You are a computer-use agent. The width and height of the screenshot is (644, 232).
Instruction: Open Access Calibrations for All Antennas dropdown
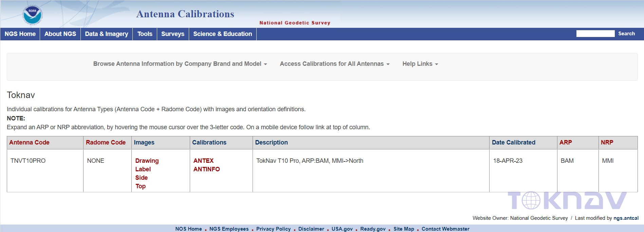tap(334, 64)
